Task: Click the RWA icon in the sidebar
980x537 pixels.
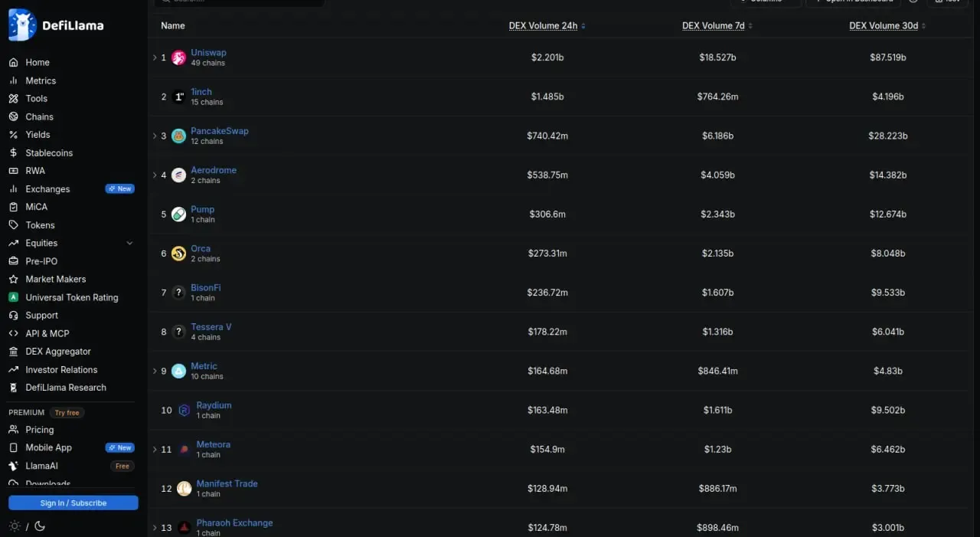Action: point(13,171)
